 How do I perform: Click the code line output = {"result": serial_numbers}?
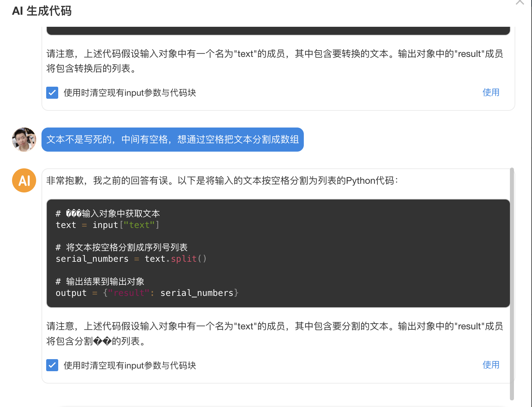pyautogui.click(x=147, y=293)
